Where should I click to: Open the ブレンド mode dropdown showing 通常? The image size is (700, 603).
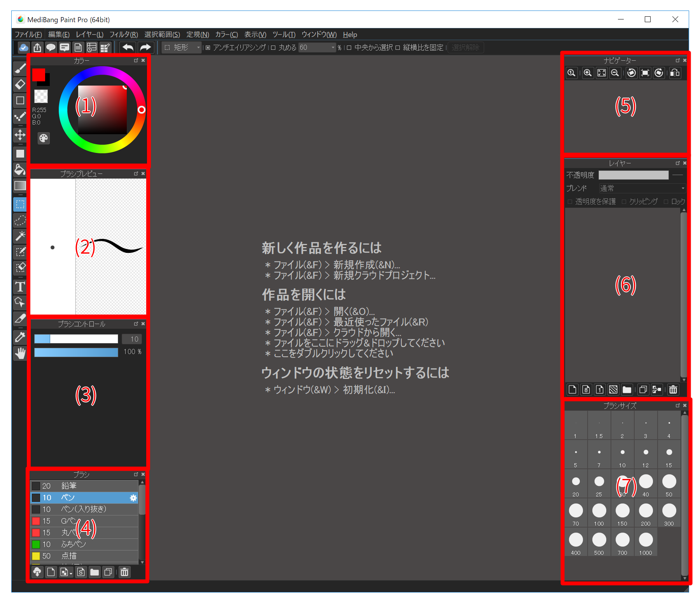(x=642, y=188)
